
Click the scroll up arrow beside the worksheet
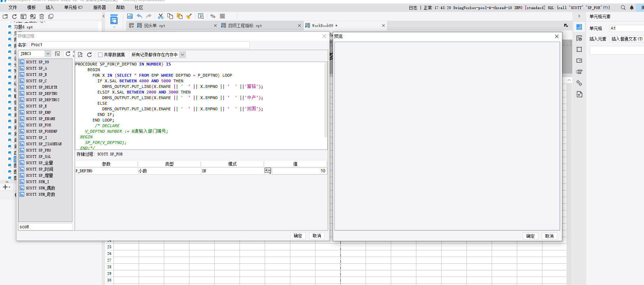[x=569, y=81]
